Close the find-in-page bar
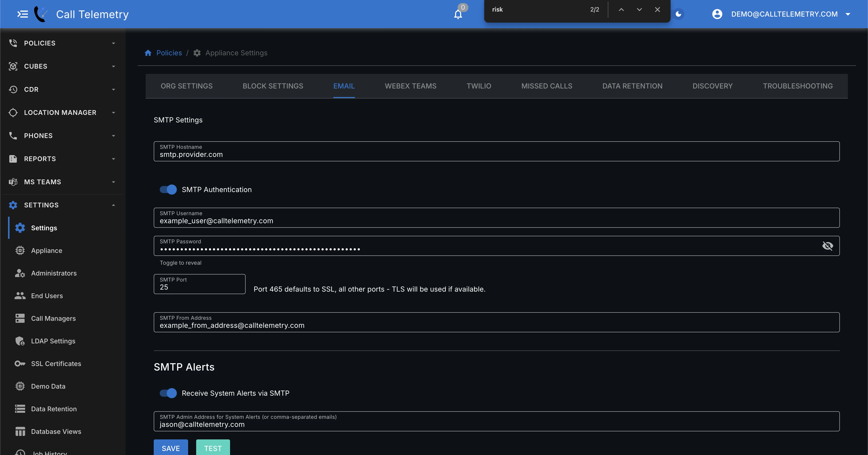Image resolution: width=868 pixels, height=455 pixels. (657, 10)
